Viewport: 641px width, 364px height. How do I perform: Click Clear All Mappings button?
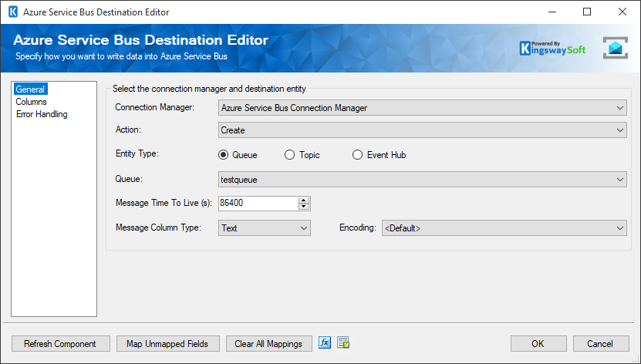click(x=268, y=344)
